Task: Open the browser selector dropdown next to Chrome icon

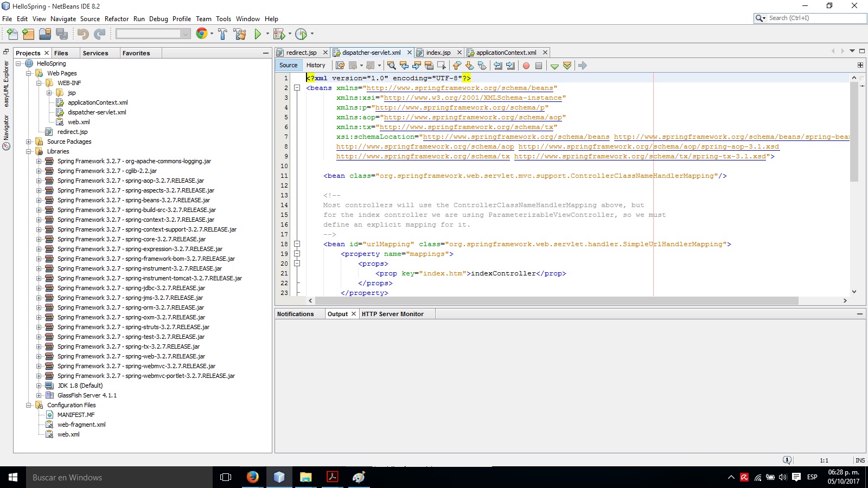Action: pyautogui.click(x=210, y=34)
